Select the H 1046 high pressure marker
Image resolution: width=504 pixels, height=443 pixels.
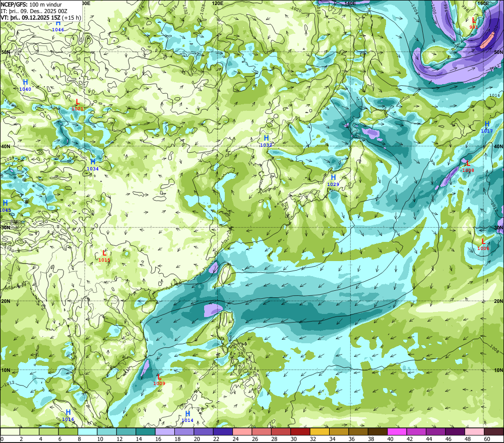click(58, 26)
